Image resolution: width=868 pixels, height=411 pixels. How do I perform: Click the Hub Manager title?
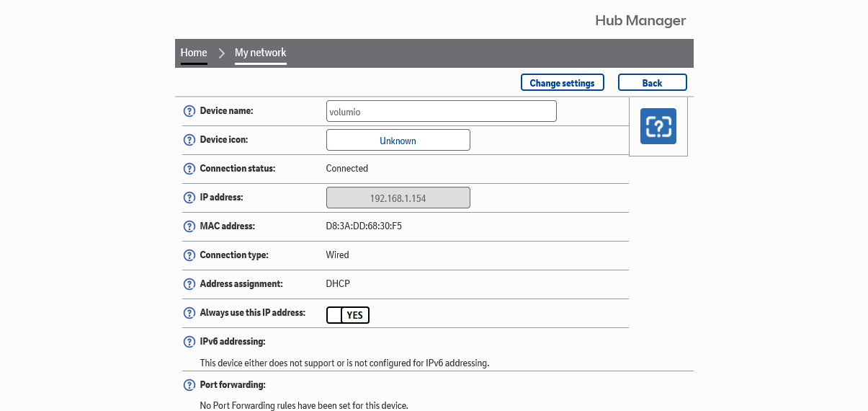coord(640,20)
